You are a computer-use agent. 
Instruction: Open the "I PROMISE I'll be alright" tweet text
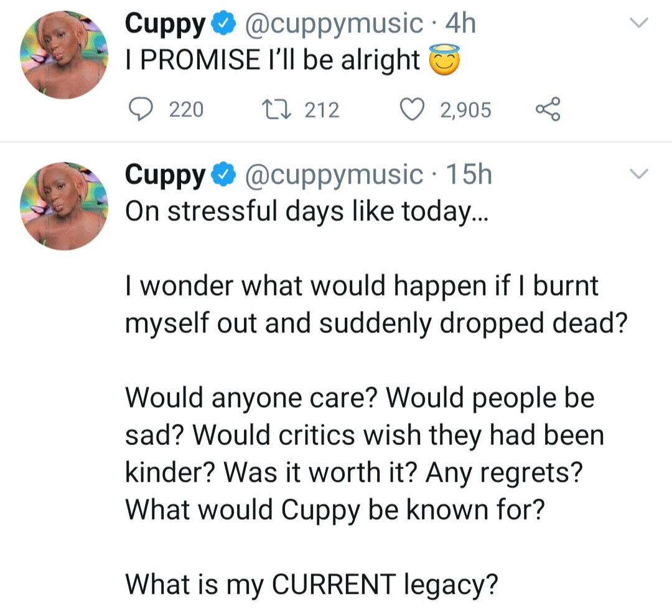coord(273,60)
